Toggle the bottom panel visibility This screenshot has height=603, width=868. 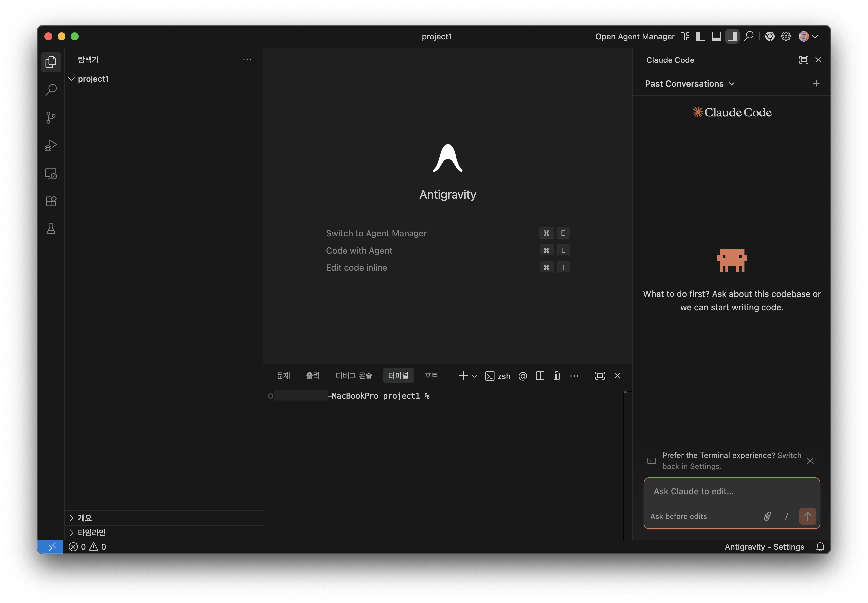tap(716, 37)
